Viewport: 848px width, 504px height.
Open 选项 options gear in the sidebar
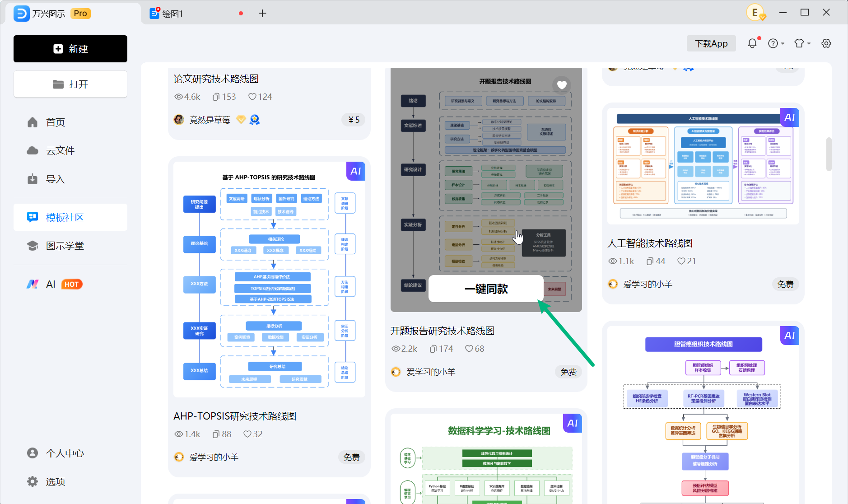click(x=70, y=481)
